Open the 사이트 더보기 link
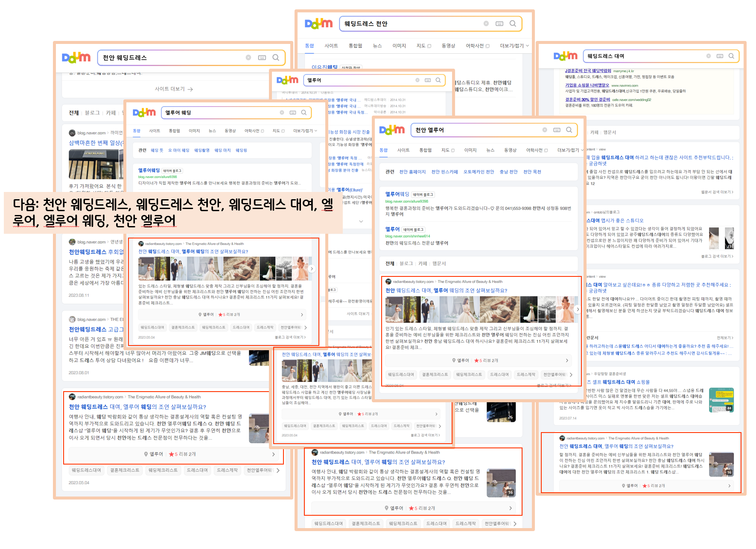This screenshot has width=756, height=549. (x=170, y=89)
